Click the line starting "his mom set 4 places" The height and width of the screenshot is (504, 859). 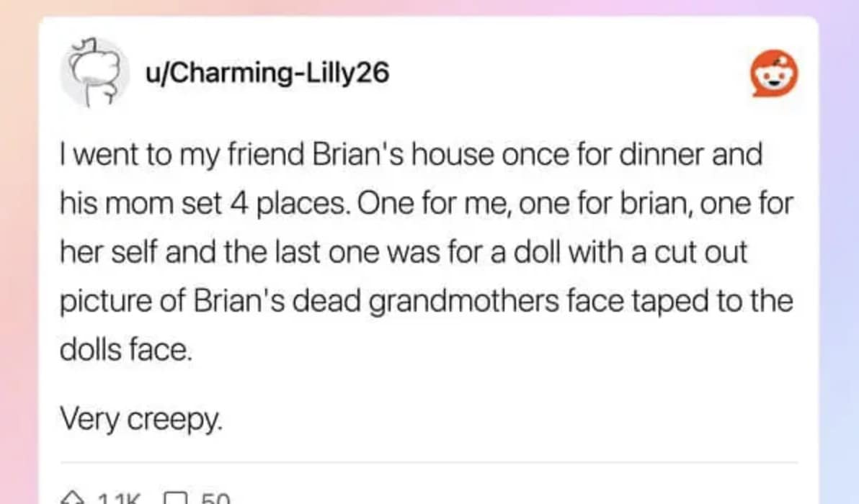click(426, 205)
